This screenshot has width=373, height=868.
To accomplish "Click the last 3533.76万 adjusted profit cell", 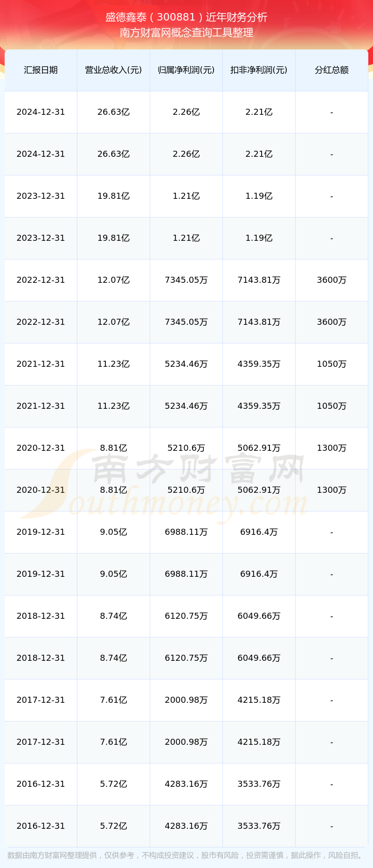I will point(259,826).
